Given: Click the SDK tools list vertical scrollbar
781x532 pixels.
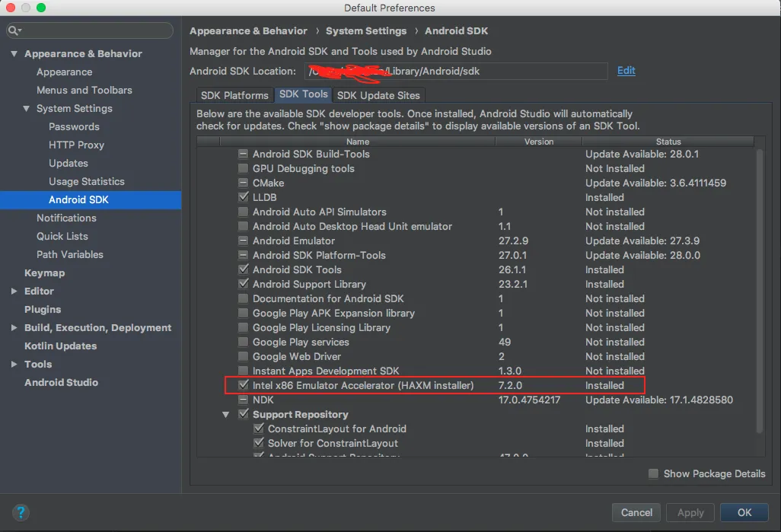Looking at the screenshot, I should point(760,291).
